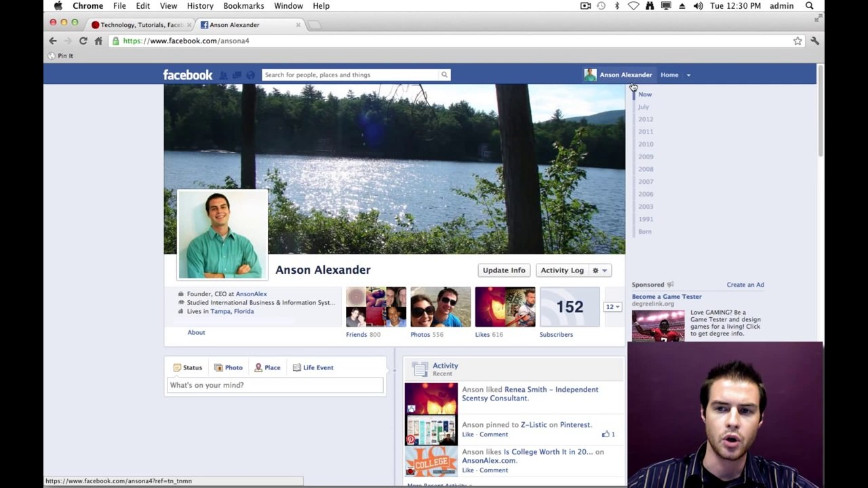Open messages icon in Facebook bar

tap(237, 75)
